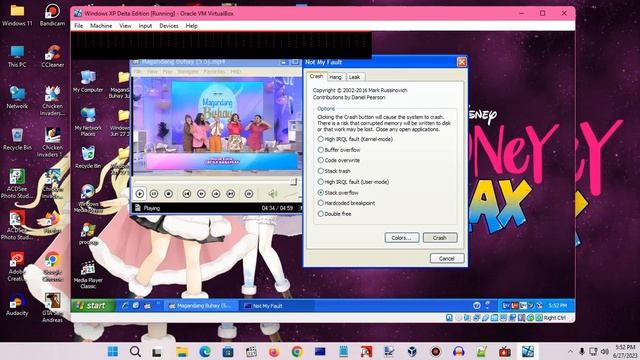Open the Colors... dialog button
The image size is (640, 360).
402,238
